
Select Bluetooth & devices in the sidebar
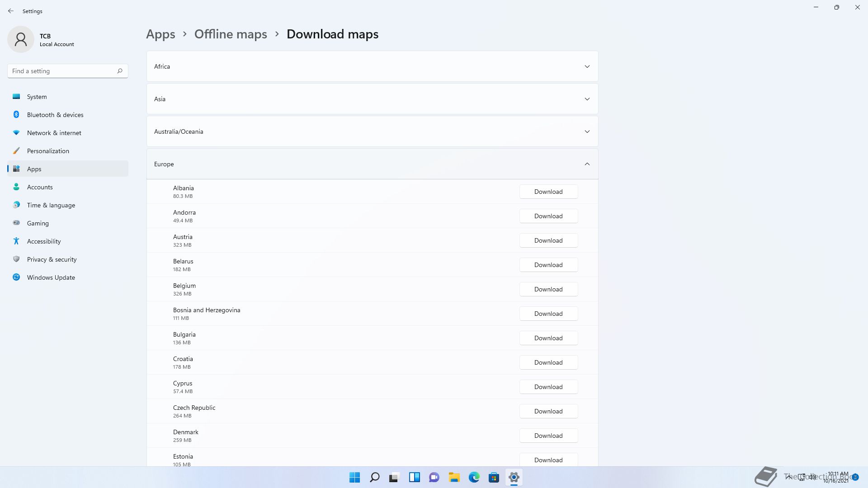pyautogui.click(x=55, y=115)
